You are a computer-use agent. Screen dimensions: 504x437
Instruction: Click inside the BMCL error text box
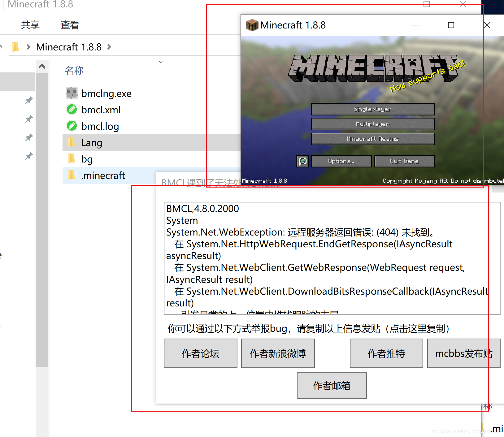[332, 258]
